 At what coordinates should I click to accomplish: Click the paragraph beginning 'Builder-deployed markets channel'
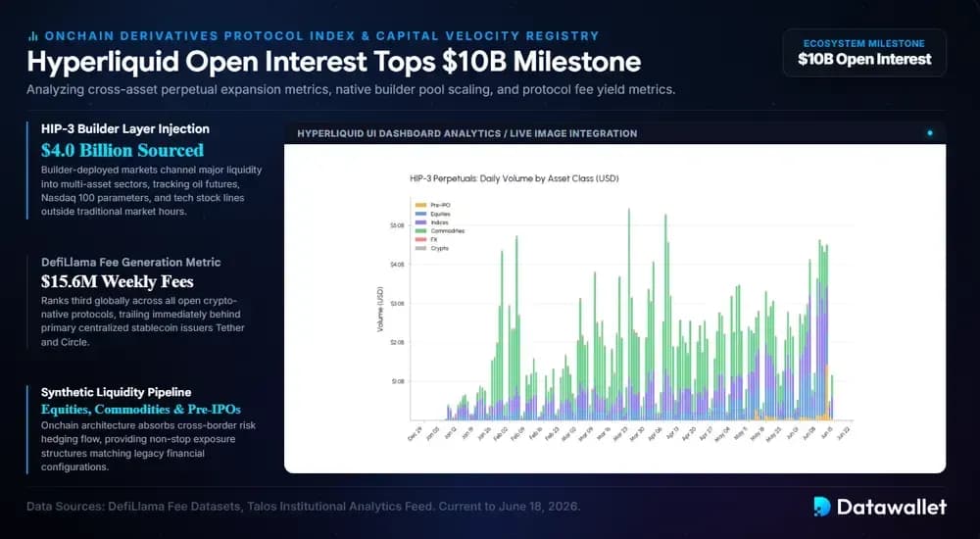point(151,191)
